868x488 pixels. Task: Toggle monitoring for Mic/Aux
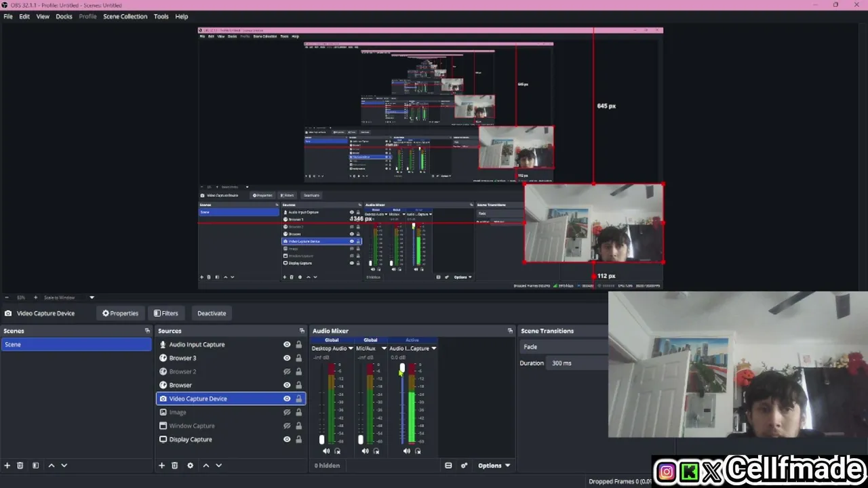[376, 451]
